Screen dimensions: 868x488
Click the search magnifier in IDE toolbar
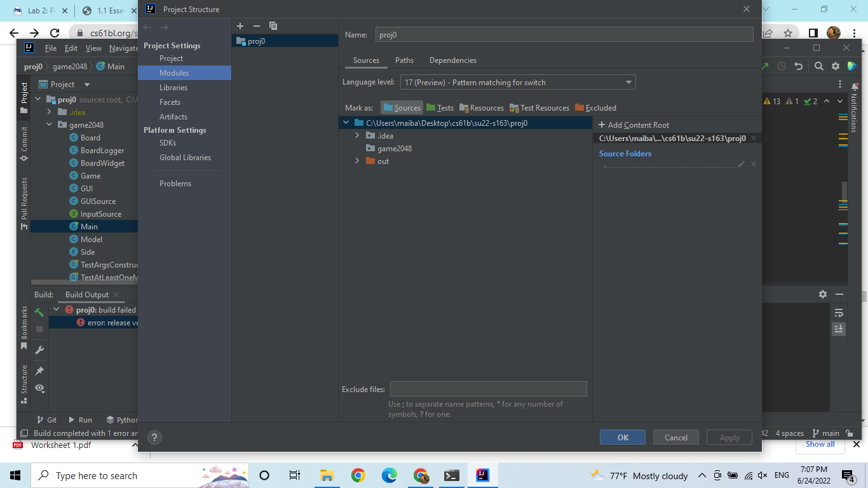[x=819, y=66]
